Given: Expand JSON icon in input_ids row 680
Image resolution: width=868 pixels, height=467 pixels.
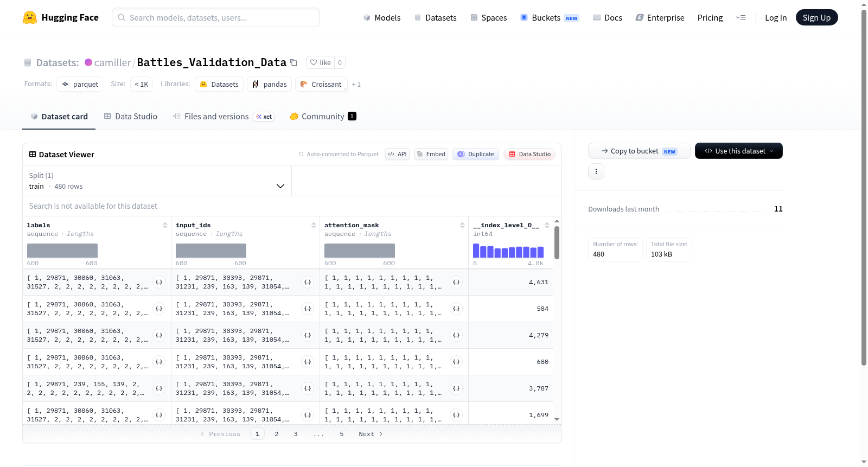Looking at the screenshot, I should 308,362.
